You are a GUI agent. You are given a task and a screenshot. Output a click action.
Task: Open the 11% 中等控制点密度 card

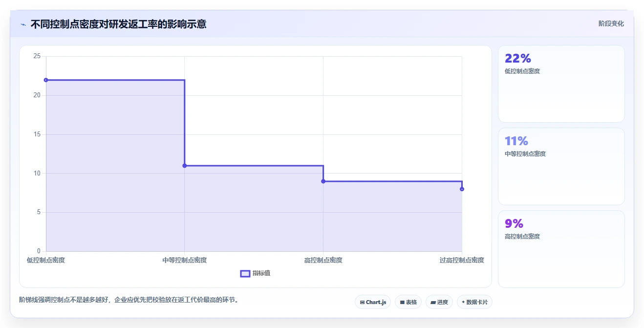[561, 166]
